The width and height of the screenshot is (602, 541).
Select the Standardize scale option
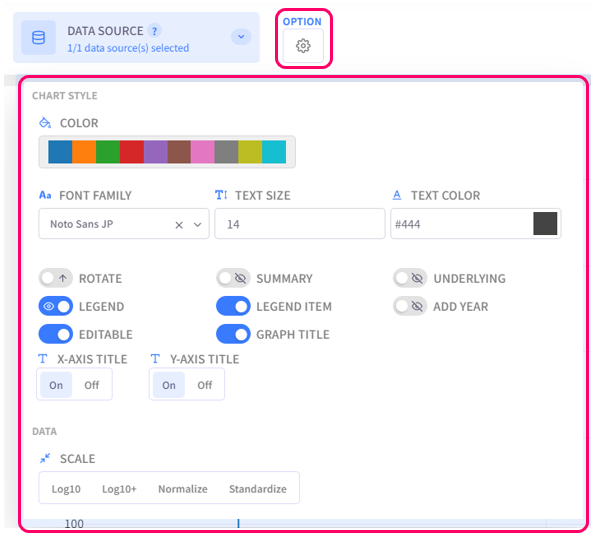pyautogui.click(x=258, y=489)
